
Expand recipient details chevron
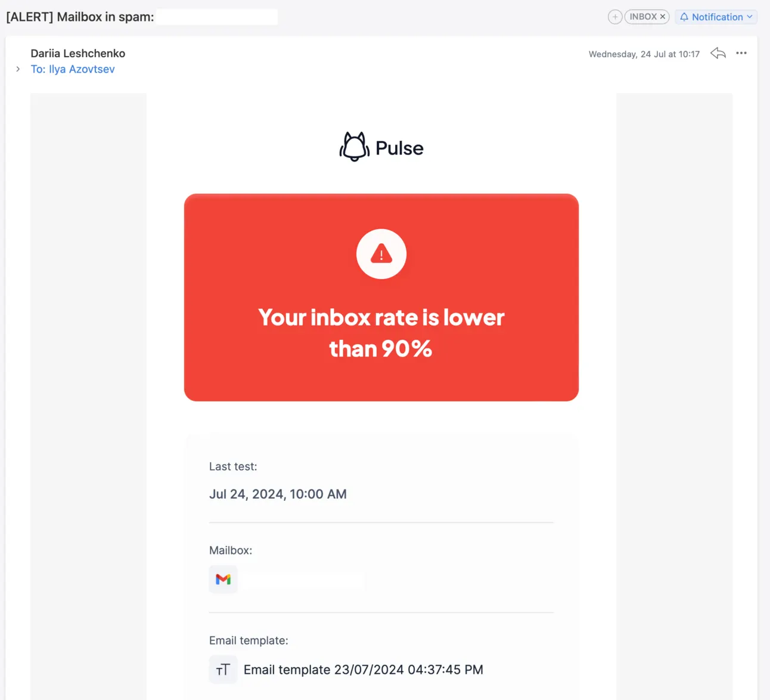18,69
